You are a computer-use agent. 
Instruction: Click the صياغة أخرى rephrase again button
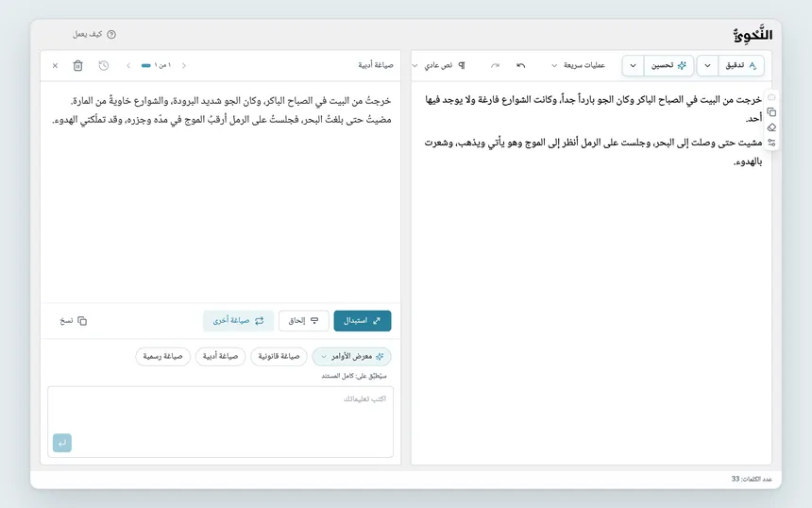pyautogui.click(x=238, y=321)
